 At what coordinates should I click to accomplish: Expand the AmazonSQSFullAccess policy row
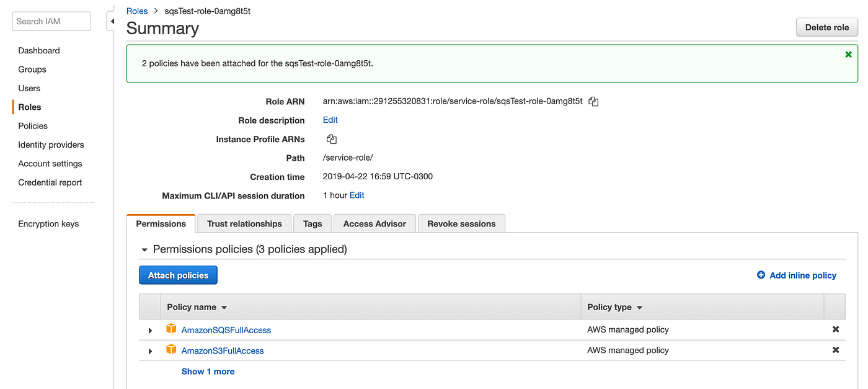pos(150,331)
